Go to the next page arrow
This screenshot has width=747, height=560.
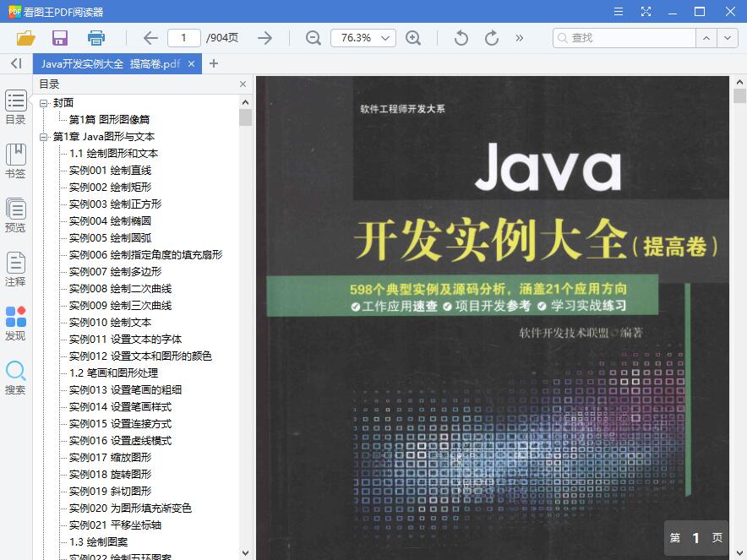point(264,38)
